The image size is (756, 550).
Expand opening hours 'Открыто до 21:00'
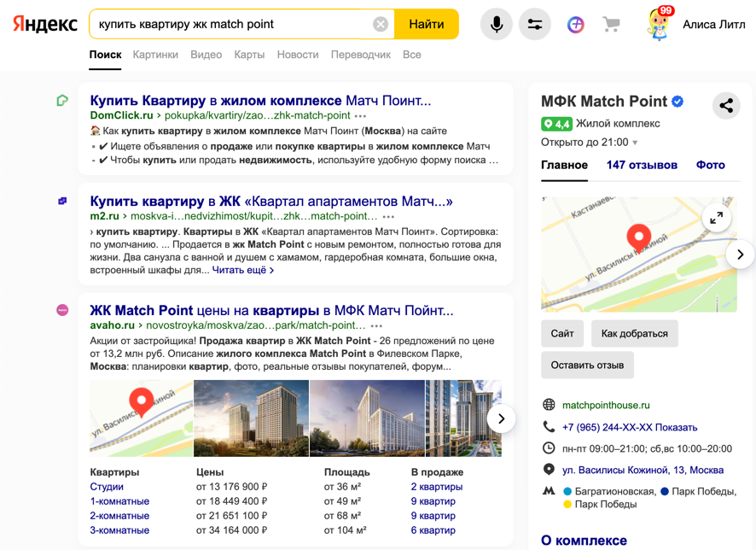point(590,143)
